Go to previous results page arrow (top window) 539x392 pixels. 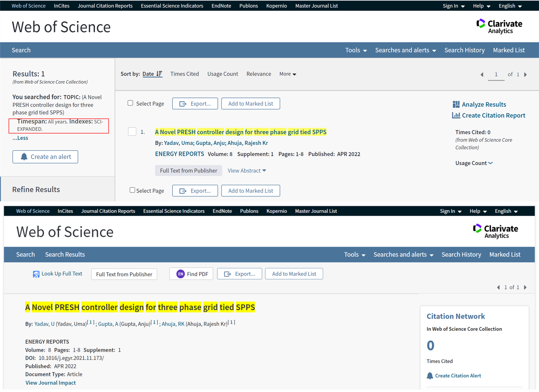pos(482,74)
